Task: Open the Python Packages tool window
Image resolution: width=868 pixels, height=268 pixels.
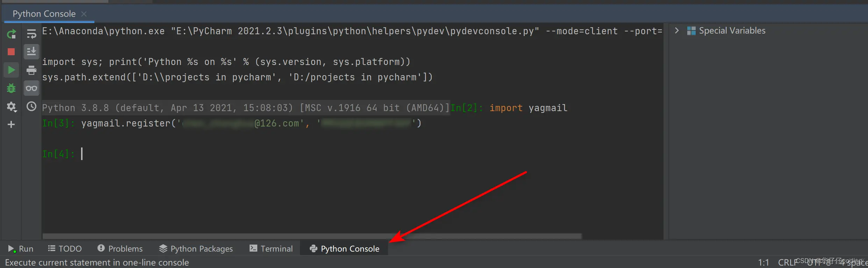Action: click(196, 249)
